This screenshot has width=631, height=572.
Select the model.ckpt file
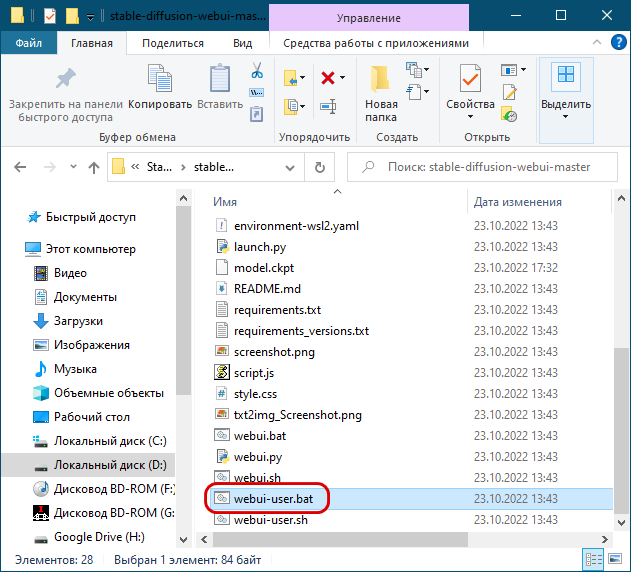click(x=264, y=268)
